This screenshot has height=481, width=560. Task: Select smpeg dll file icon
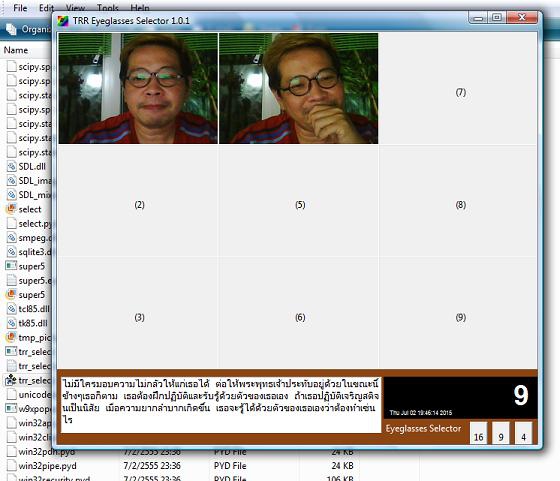11,237
